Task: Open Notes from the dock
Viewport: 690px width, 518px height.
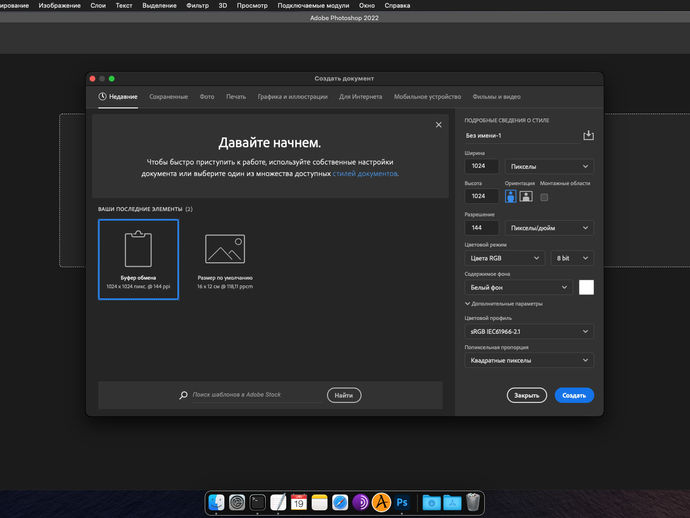Action: [x=319, y=502]
